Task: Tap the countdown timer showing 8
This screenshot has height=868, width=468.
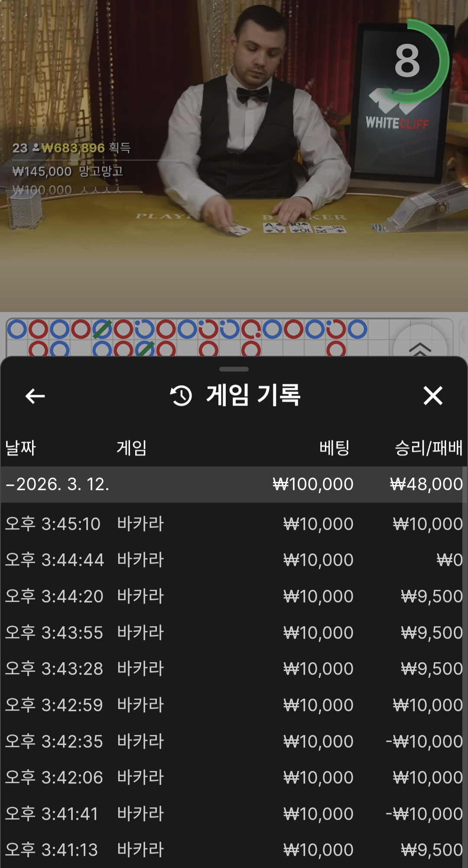Action: [x=407, y=61]
